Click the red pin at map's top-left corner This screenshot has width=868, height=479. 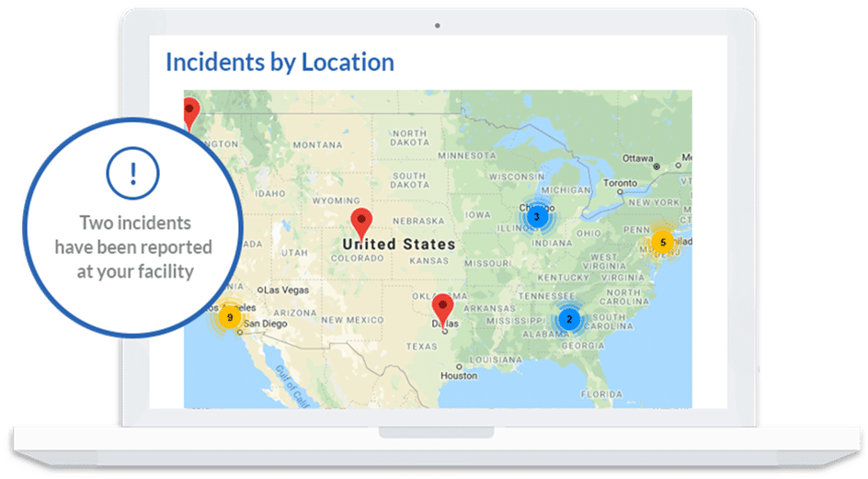click(x=190, y=112)
